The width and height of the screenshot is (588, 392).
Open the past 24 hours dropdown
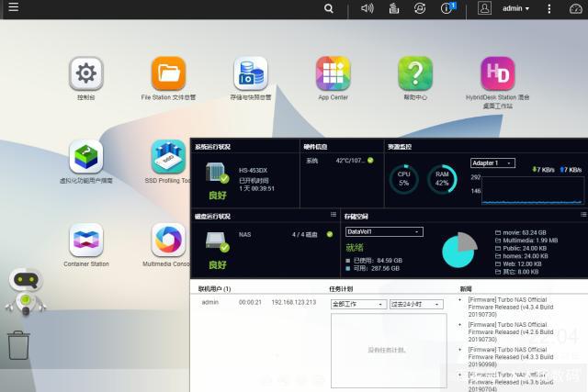coord(416,304)
